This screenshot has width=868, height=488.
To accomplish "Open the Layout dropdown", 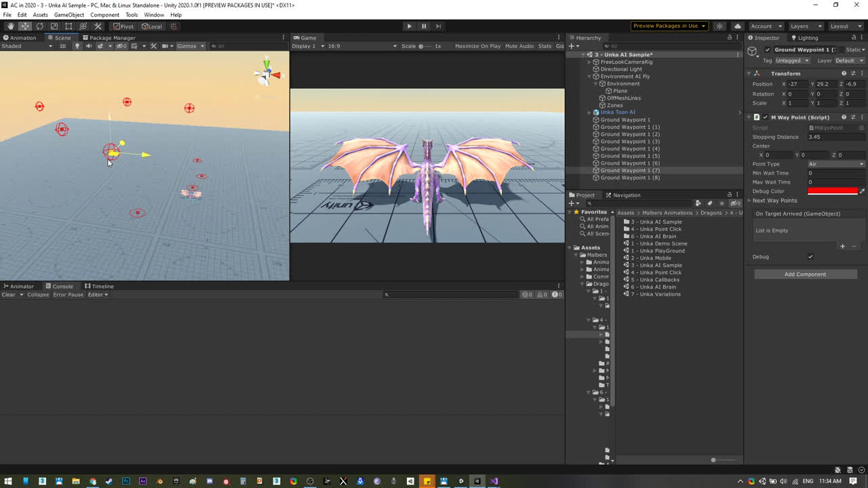I will pos(844,26).
